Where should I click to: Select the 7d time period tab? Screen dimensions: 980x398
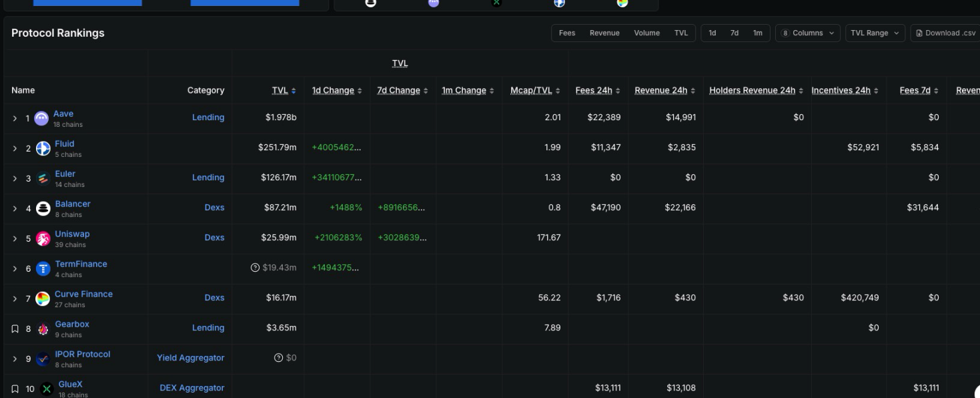pyautogui.click(x=734, y=32)
